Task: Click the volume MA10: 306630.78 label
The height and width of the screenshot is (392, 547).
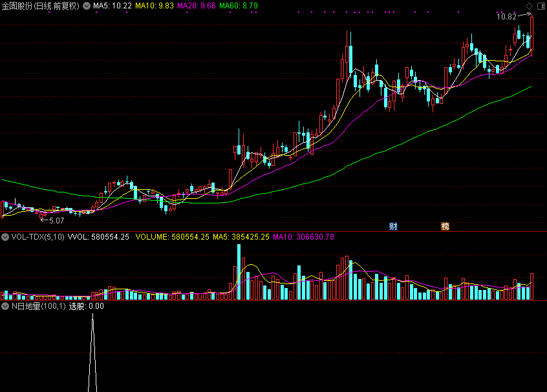Action: click(x=303, y=237)
